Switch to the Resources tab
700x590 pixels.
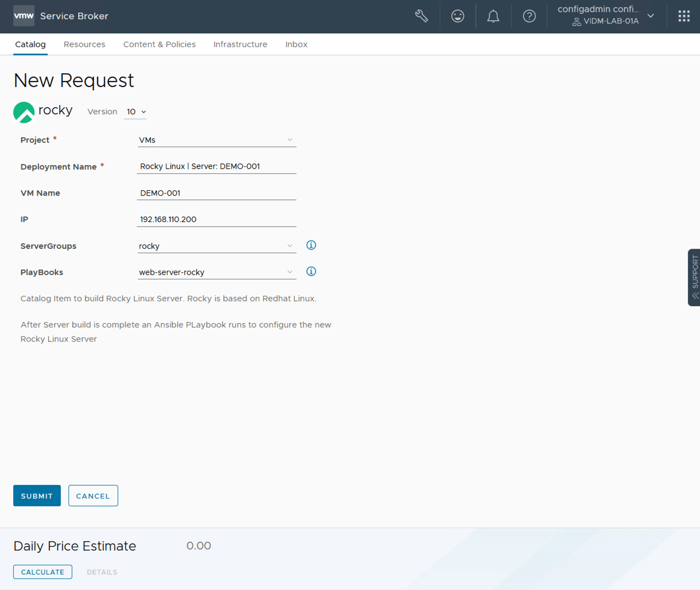coord(84,44)
